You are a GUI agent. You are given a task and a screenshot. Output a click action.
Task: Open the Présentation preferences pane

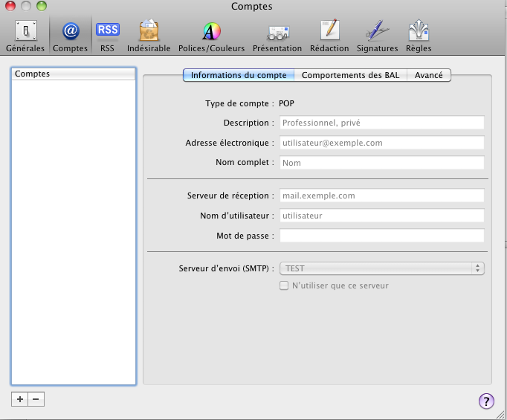click(277, 36)
